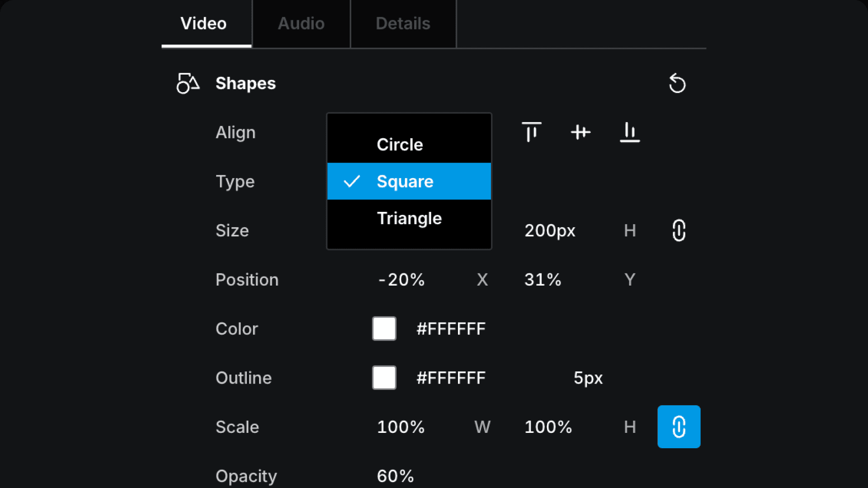
Task: Click the Shapes section title
Action: pyautogui.click(x=245, y=83)
